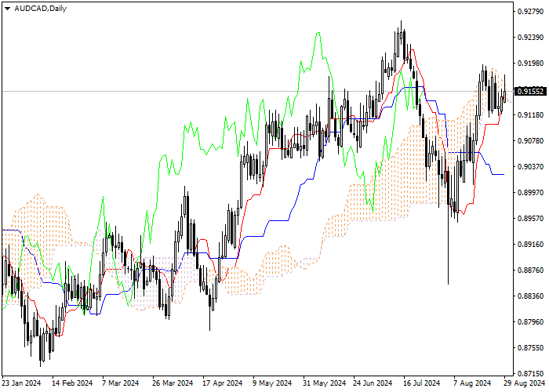Click the 7 Aug 2024 date label

tap(472, 383)
